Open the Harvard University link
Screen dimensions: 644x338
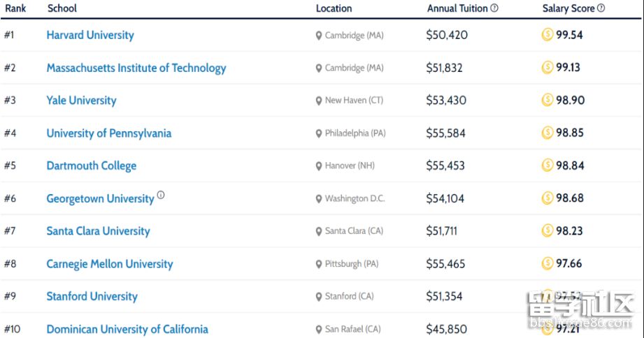[90, 35]
